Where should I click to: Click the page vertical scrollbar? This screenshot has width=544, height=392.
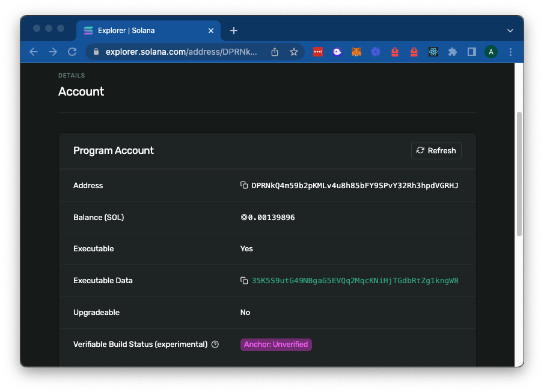click(x=519, y=174)
